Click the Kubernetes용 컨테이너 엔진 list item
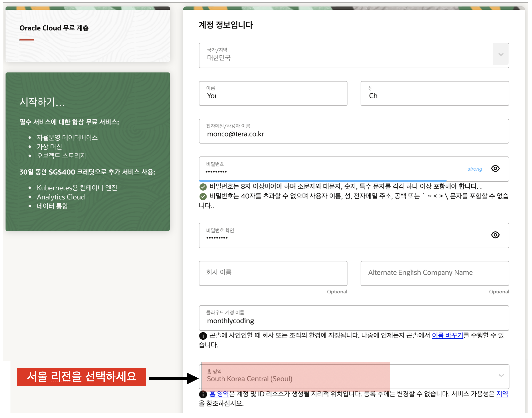This screenshot has width=532, height=418. [x=77, y=188]
